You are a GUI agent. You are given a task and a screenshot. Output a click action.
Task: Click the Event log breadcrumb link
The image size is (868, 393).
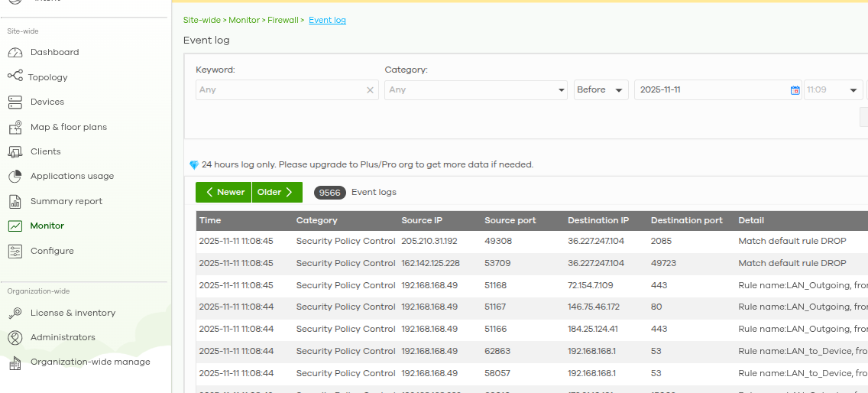[327, 20]
